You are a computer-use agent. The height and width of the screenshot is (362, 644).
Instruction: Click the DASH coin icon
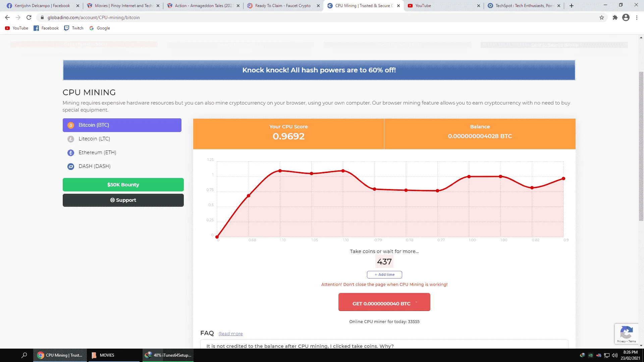[x=71, y=167]
